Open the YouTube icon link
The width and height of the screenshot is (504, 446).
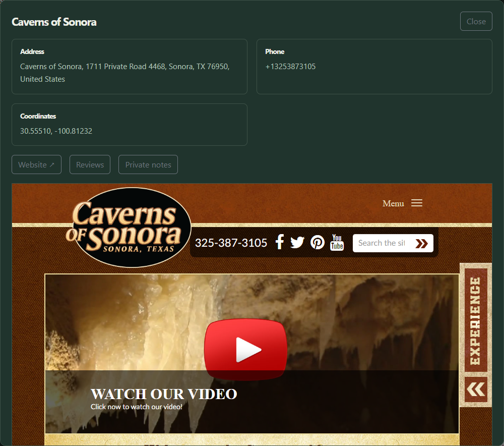[337, 242]
